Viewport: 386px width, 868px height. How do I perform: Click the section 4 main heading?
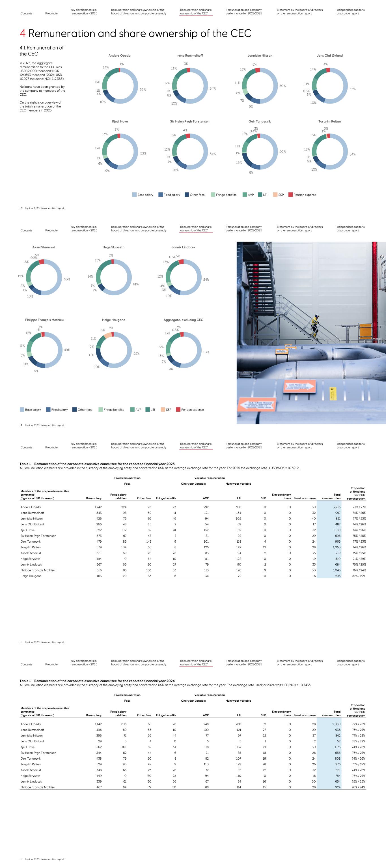pos(135,33)
